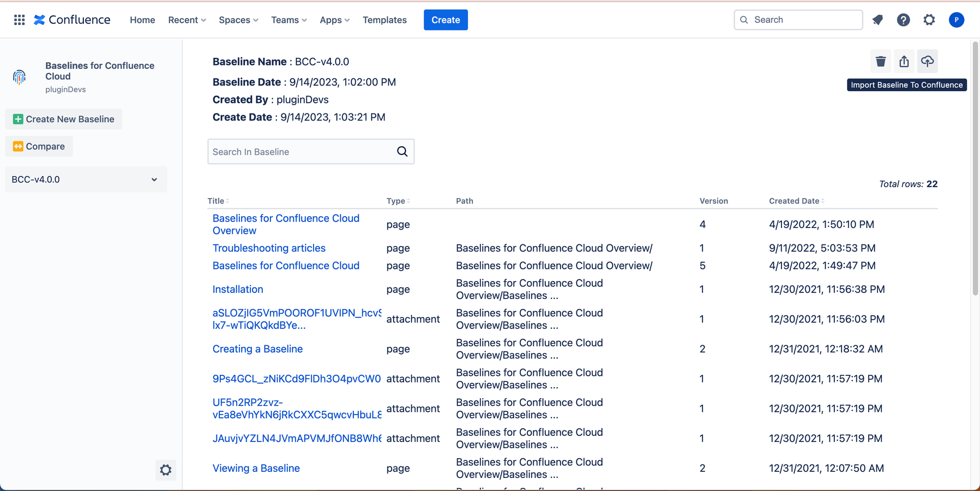Screen dimensions: 980x491
Task: Open attachment link starting with aSLOZjIG5
Action: tap(297, 319)
